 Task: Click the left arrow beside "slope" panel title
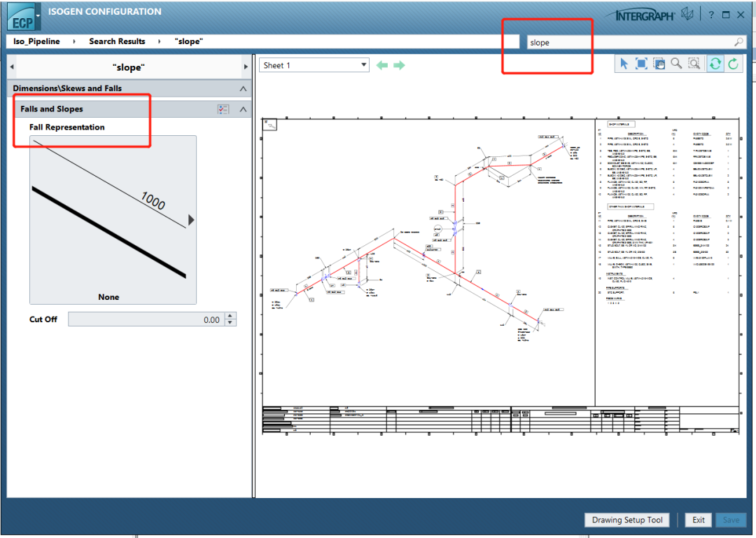point(12,67)
